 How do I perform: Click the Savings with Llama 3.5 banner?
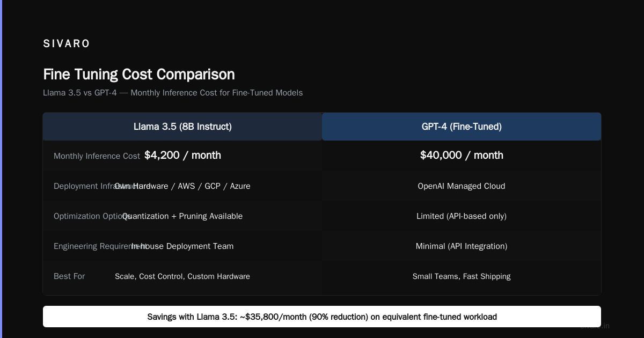coord(322,317)
